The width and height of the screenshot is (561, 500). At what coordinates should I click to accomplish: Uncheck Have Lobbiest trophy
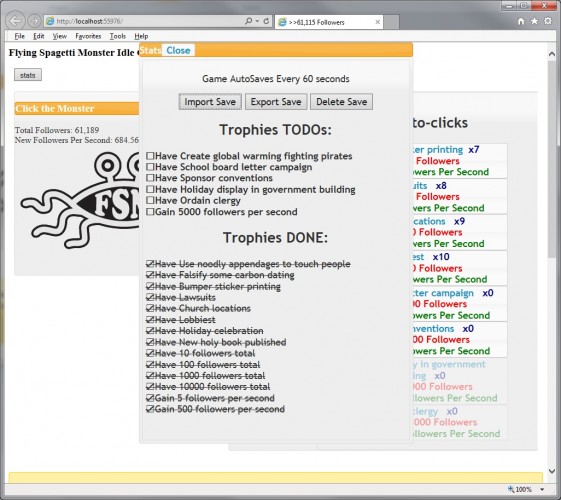tap(150, 320)
